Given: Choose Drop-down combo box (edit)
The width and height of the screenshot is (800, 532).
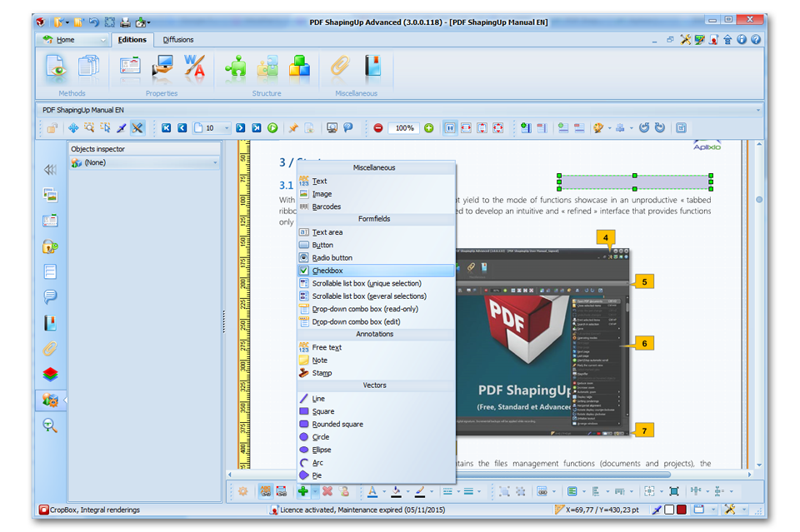Looking at the screenshot, I should click(x=376, y=322).
